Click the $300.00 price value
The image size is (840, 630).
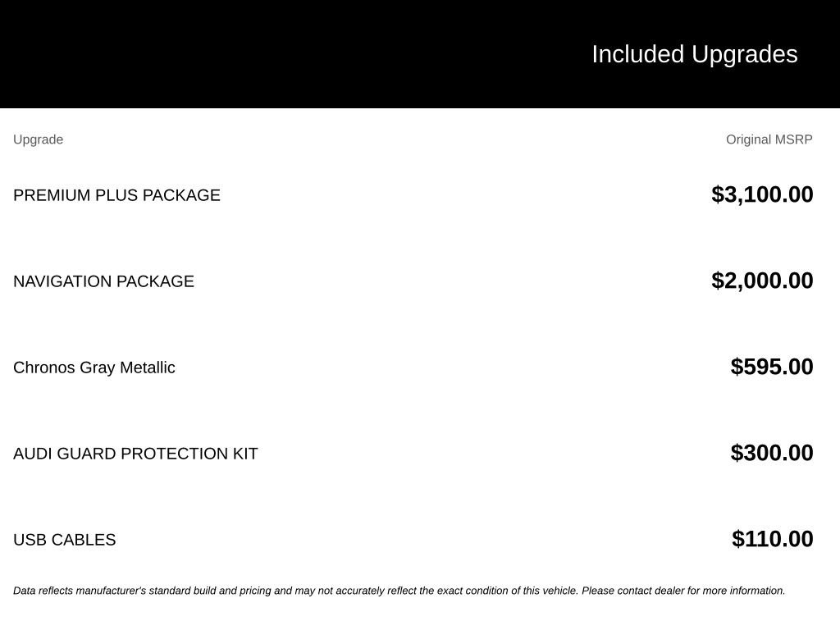[771, 453]
